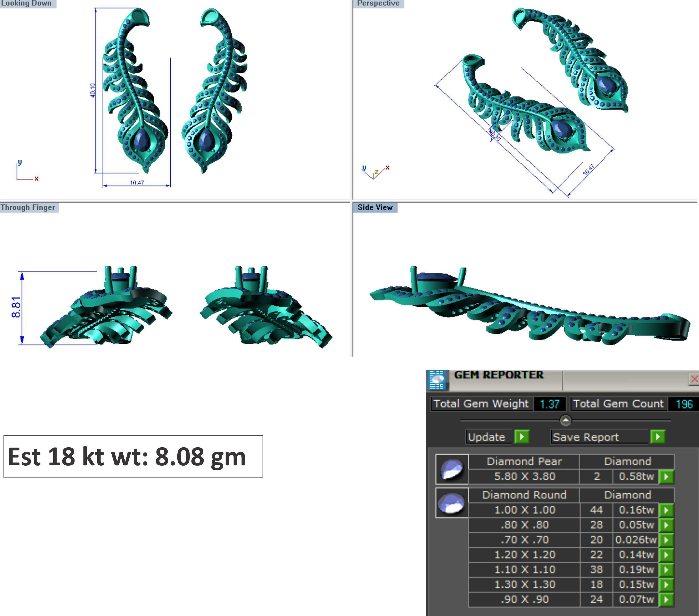699x616 pixels.
Task: Click the Total Gem Weight label
Action: [482, 404]
